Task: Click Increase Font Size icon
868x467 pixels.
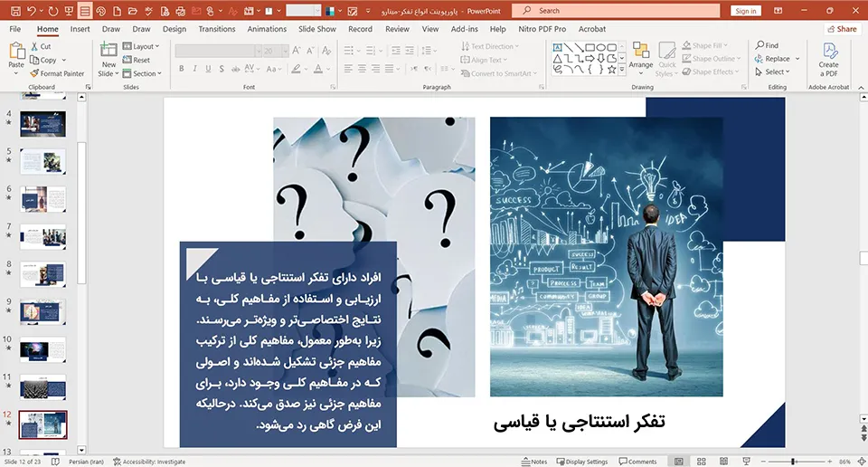Action: coord(297,51)
